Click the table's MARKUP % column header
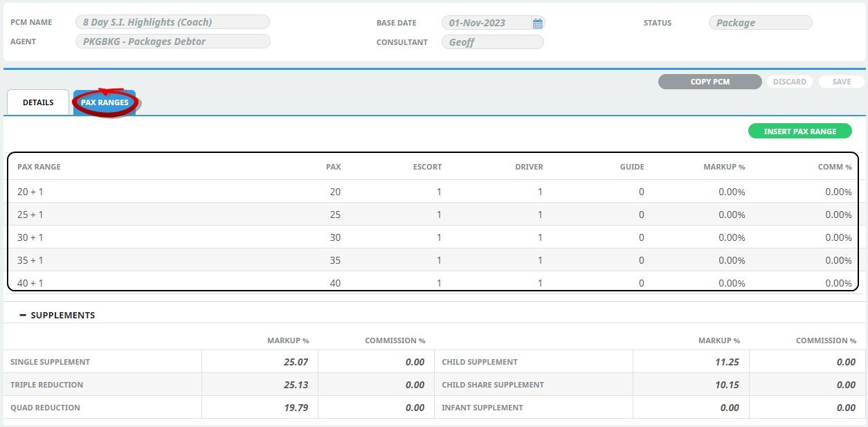Image resolution: width=868 pixels, height=427 pixels. pos(724,167)
